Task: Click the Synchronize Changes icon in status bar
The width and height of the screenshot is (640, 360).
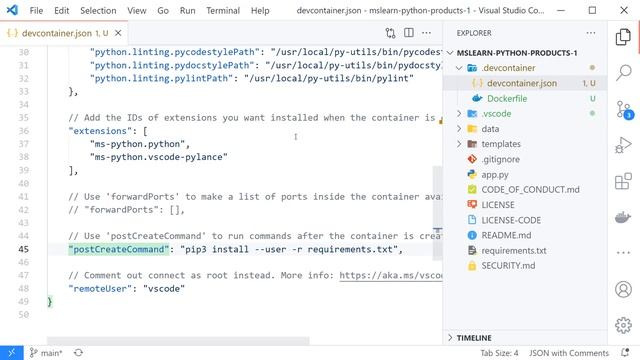Action: pyautogui.click(x=78, y=353)
